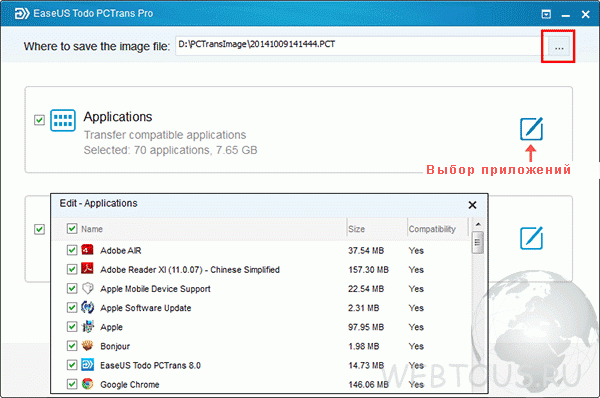Select the Google Chrome name text

coord(130,385)
